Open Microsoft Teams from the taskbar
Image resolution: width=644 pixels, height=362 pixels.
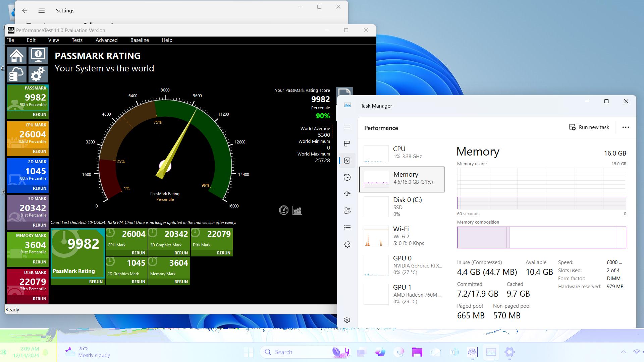click(x=454, y=352)
